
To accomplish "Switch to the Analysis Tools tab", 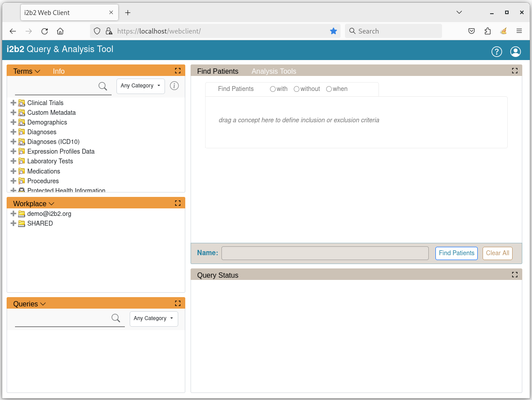I will (x=274, y=71).
